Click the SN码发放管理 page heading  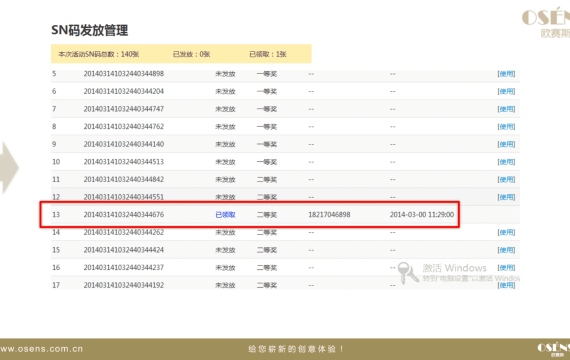(89, 30)
